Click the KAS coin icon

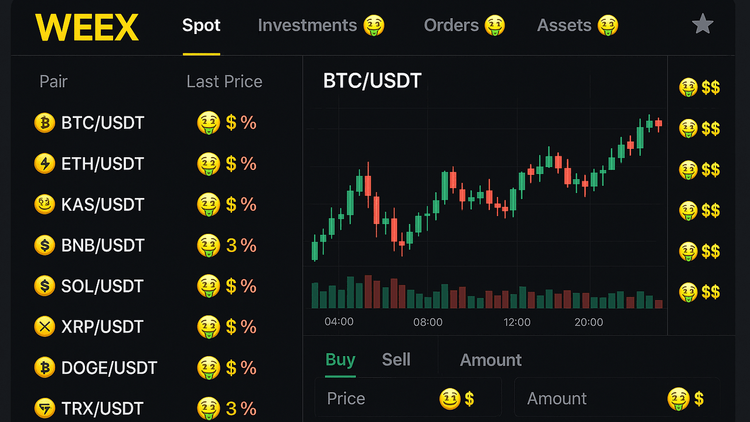44,205
